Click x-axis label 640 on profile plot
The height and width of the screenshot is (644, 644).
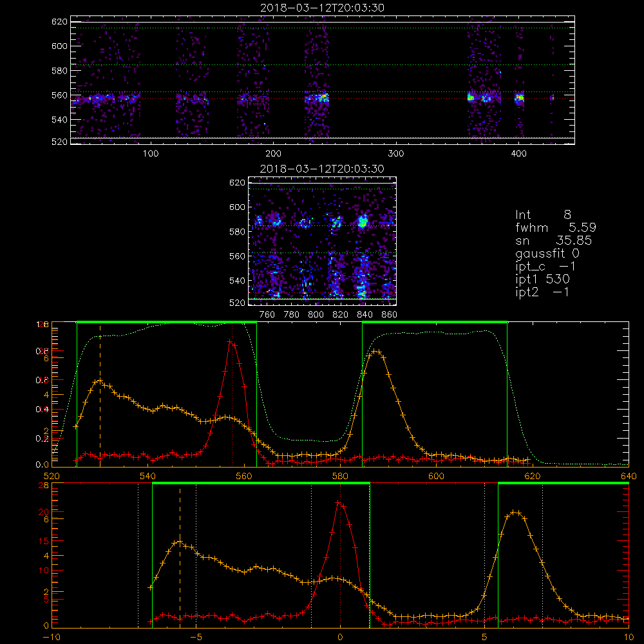click(x=629, y=476)
